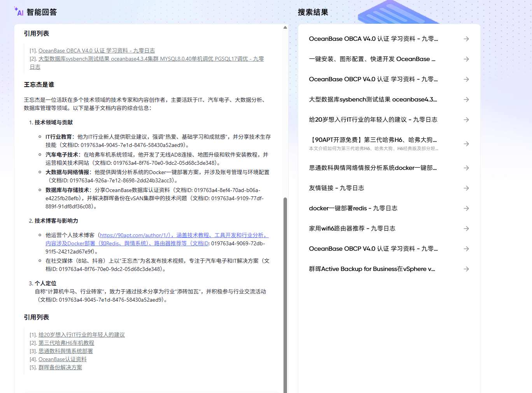Click arrow beside 大型数据库sysbench测试结果 search result
The image size is (532, 393).
466,100
